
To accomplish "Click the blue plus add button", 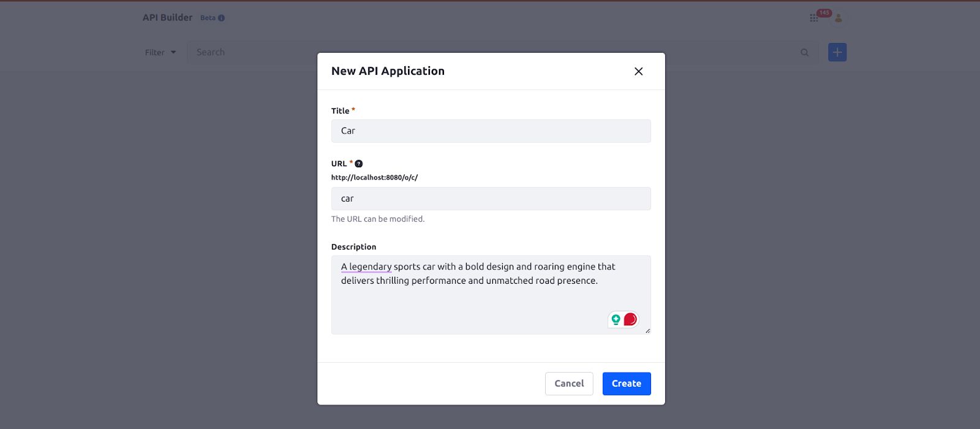I will [837, 52].
